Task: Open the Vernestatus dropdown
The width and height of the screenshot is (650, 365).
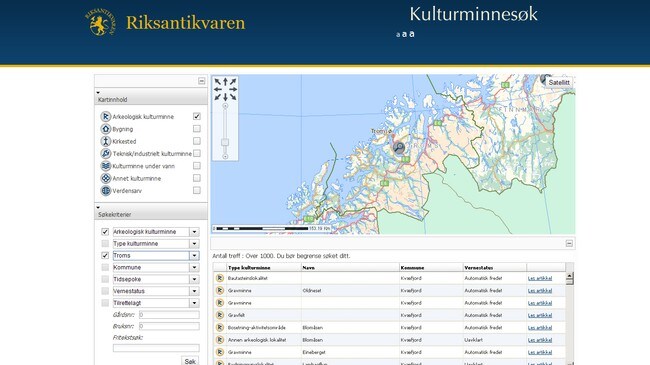Action: pos(194,291)
